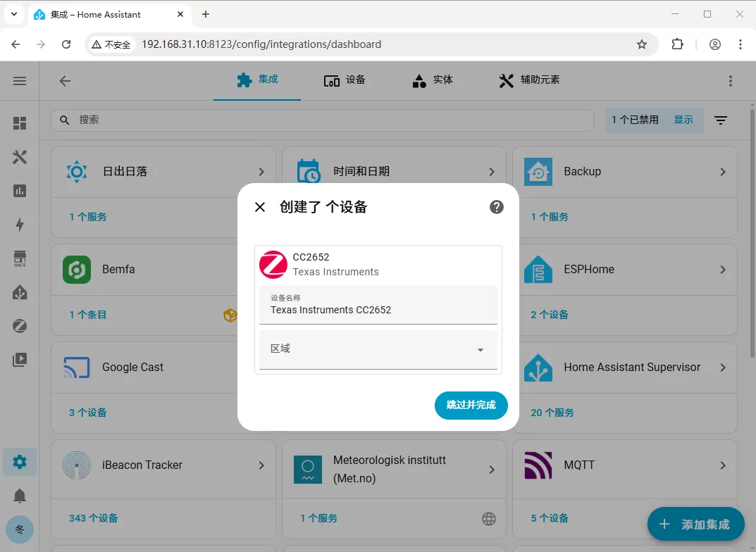The height and width of the screenshot is (552, 756).
Task: Expand the Met.no card chevron
Action: (492, 470)
